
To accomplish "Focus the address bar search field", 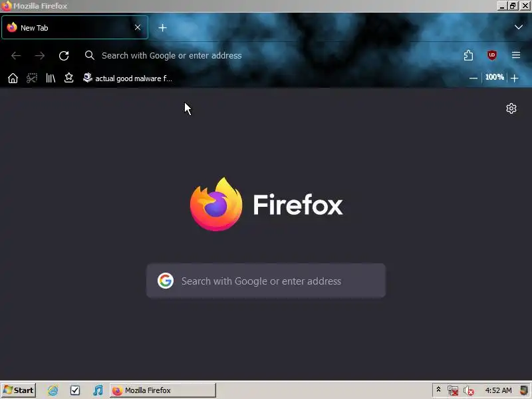I will [268, 55].
